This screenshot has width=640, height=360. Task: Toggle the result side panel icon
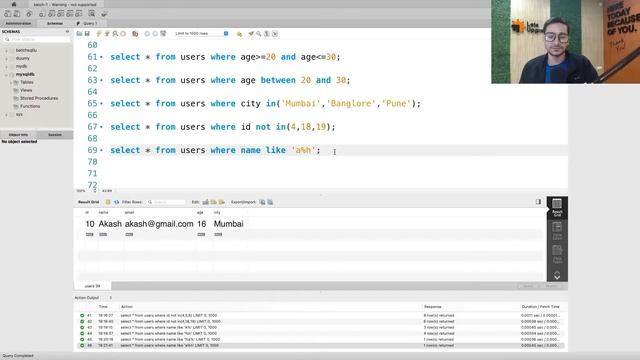pos(538,202)
